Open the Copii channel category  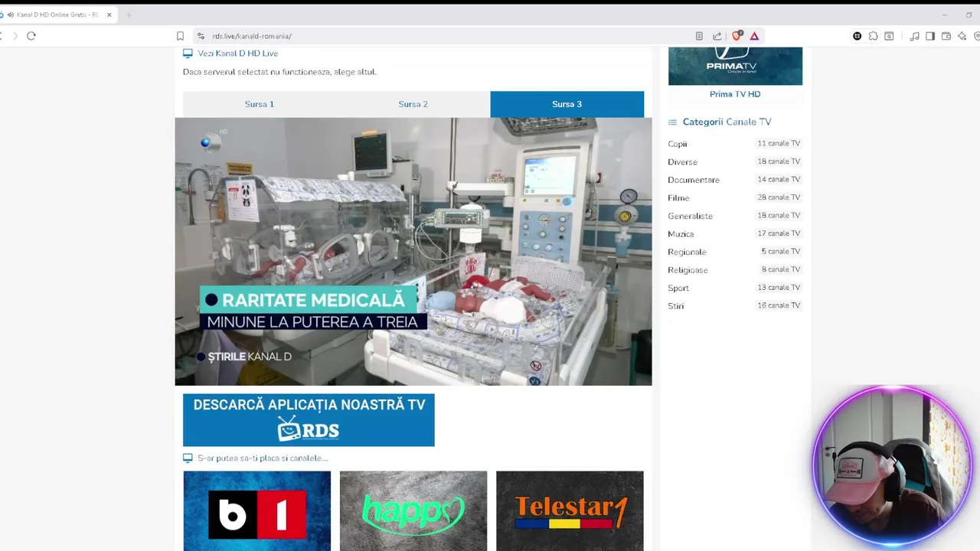(x=678, y=144)
